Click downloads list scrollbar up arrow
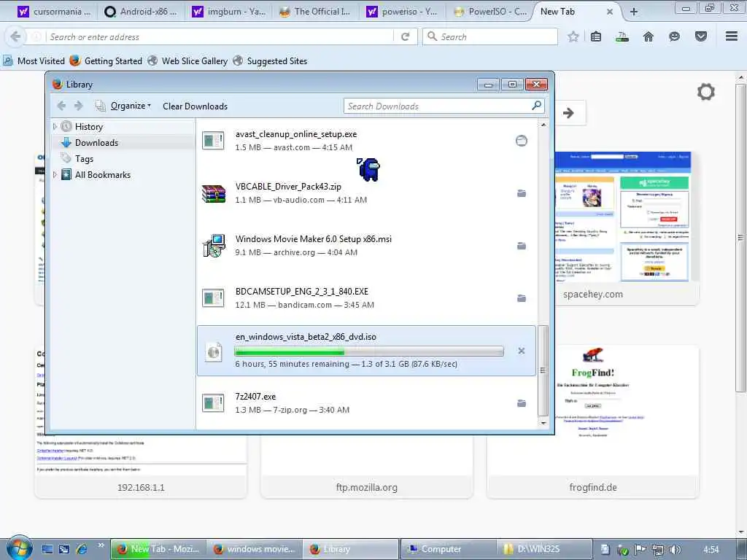 point(543,125)
